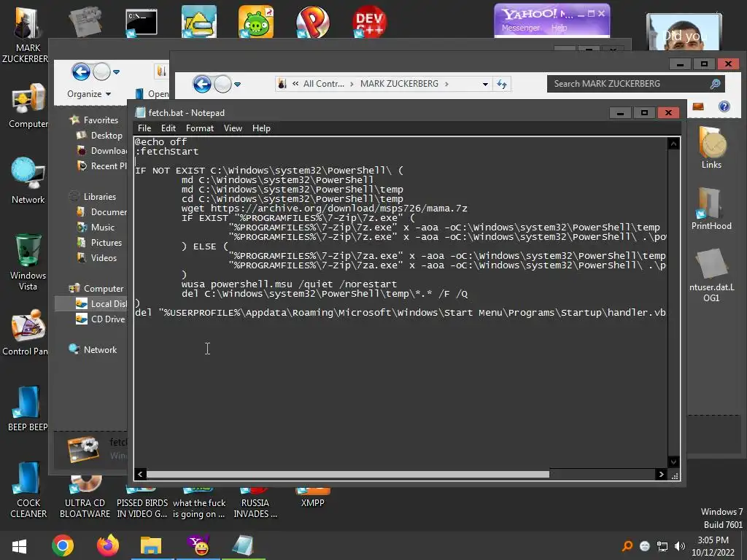Open Google Chrome from the taskbar

63,545
